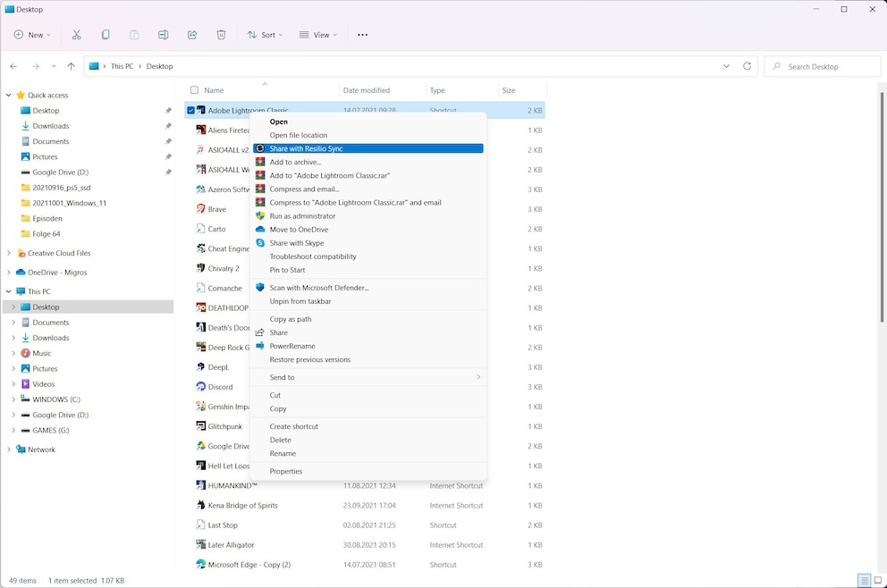Viewport: 887px width, 588px height.
Task: Open the Send to submenu
Action: 367,377
